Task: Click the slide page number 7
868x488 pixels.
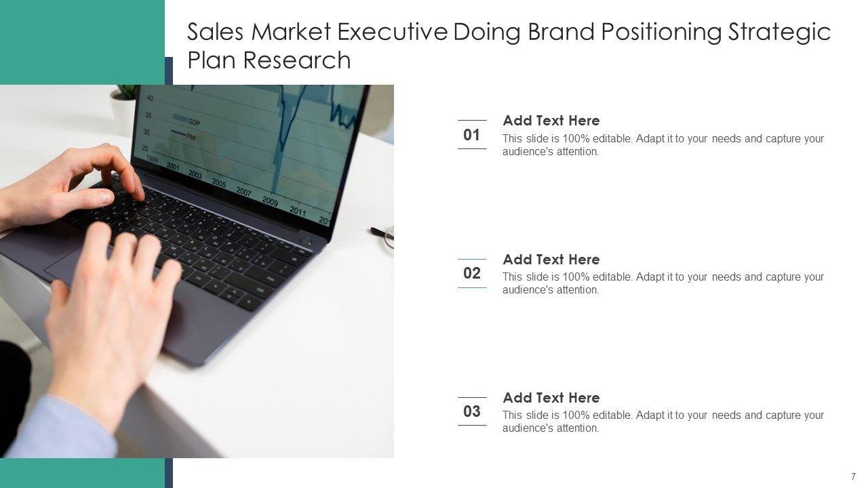Action: 853,476
